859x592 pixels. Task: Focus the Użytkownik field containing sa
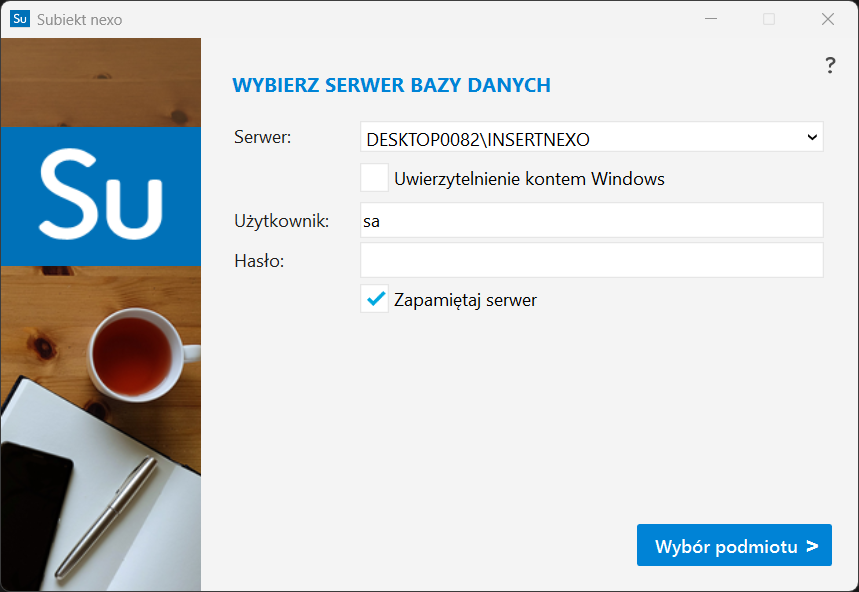pos(592,220)
